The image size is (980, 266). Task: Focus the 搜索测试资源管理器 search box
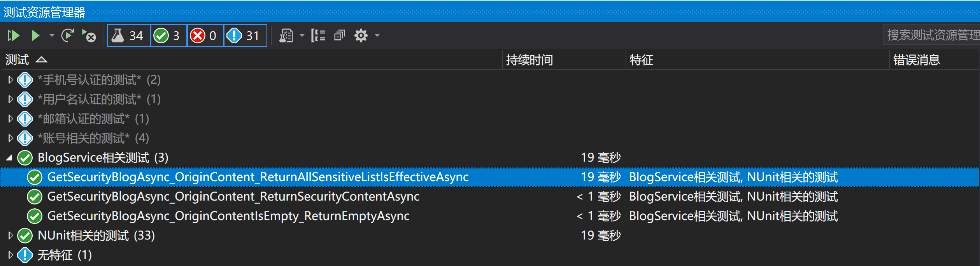[x=932, y=35]
